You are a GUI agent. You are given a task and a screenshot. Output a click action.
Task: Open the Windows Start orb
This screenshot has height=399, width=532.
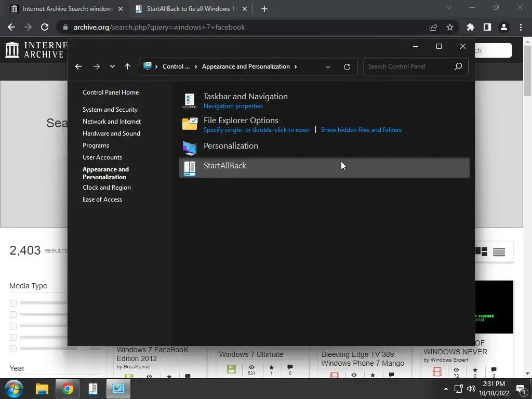click(x=14, y=389)
